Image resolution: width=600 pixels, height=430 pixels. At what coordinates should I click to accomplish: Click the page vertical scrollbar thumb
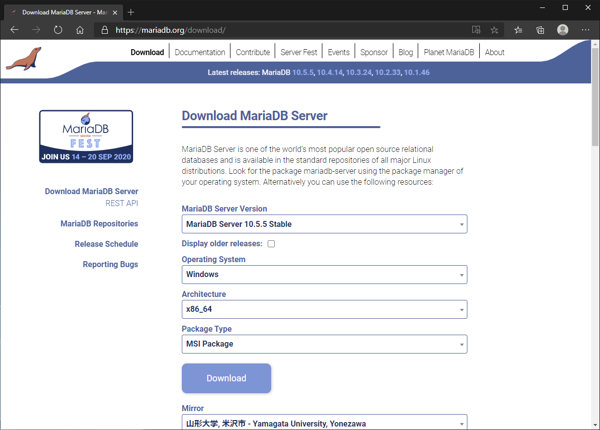pyautogui.click(x=595, y=96)
